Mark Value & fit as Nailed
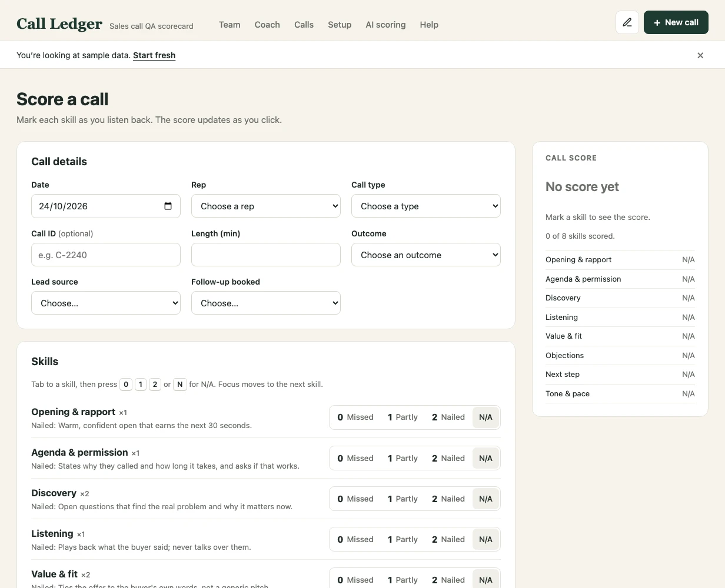The width and height of the screenshot is (725, 588). [448, 580]
